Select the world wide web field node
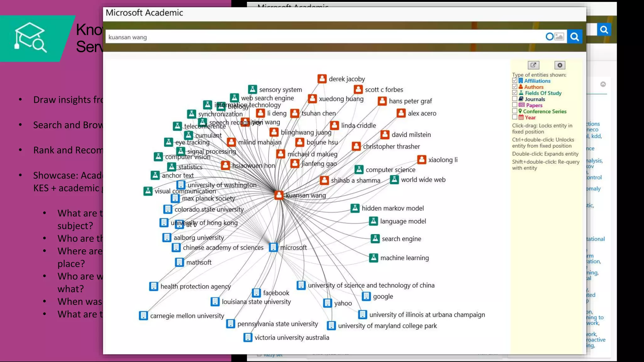This screenshot has width=644, height=362. [394, 179]
